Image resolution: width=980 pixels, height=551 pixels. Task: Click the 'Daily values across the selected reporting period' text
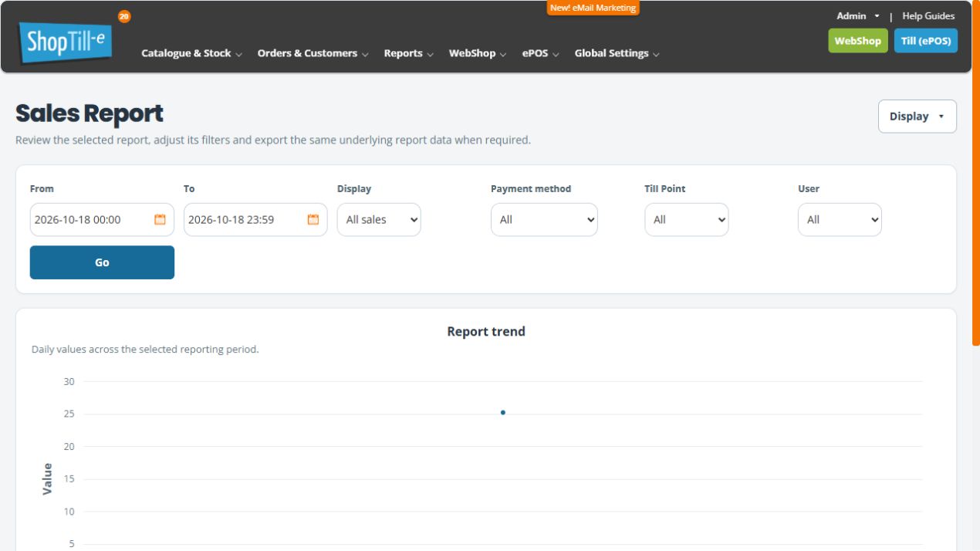point(145,350)
